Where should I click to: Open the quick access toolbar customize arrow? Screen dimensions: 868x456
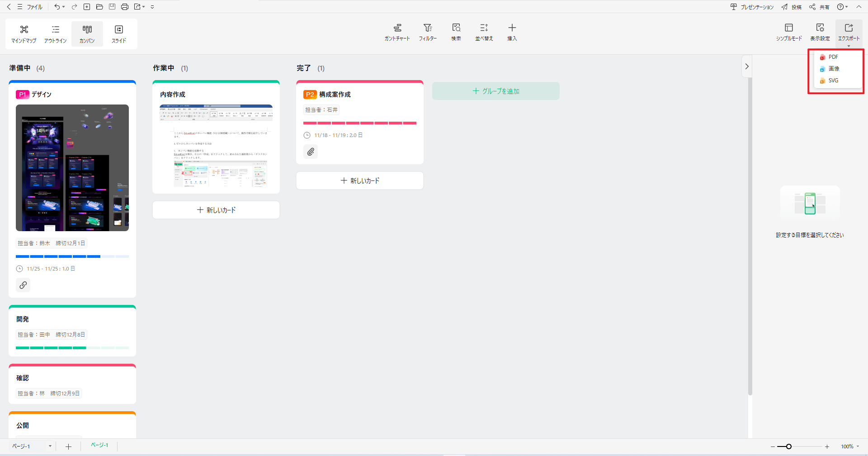pyautogui.click(x=152, y=7)
